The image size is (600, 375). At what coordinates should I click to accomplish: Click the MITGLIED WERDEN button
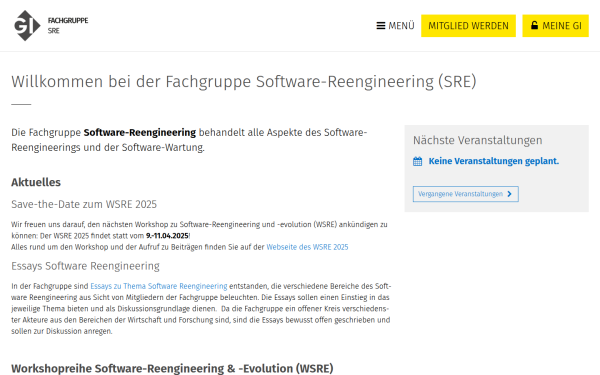pyautogui.click(x=468, y=26)
